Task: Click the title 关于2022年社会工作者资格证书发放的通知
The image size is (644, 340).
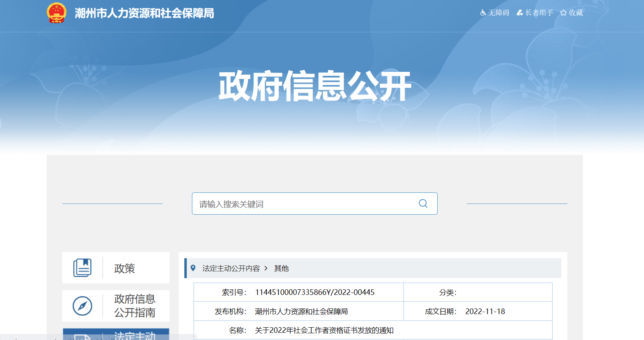Action: click(324, 330)
